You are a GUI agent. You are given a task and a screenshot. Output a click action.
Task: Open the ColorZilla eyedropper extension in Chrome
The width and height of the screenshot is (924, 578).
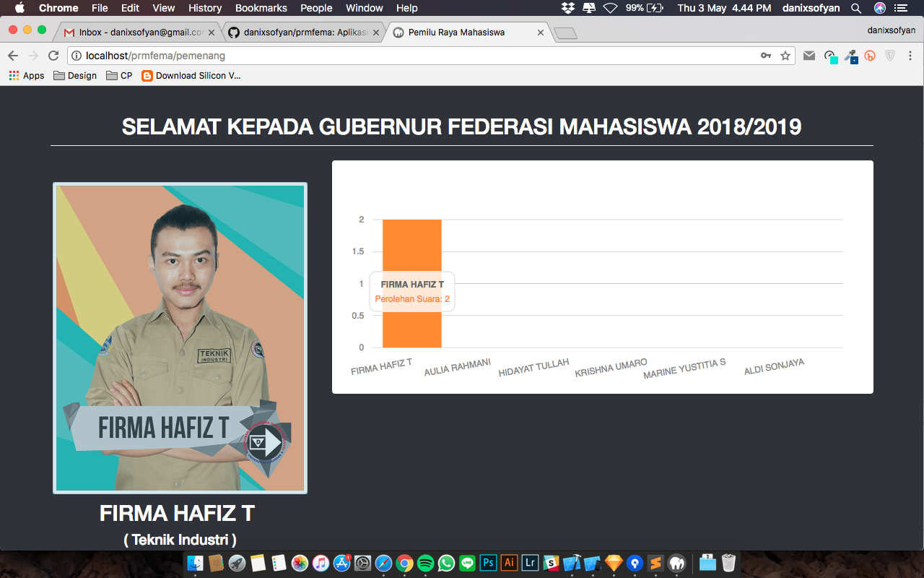click(851, 55)
